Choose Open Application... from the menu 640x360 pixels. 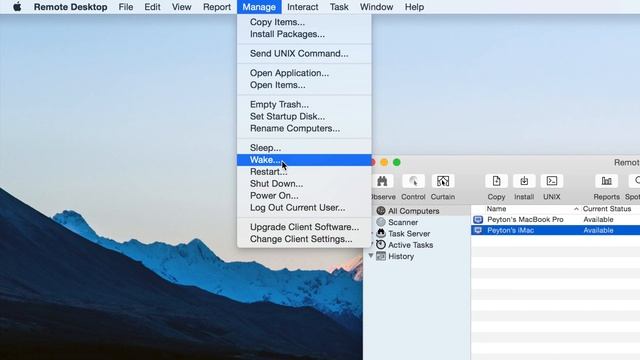(304, 73)
